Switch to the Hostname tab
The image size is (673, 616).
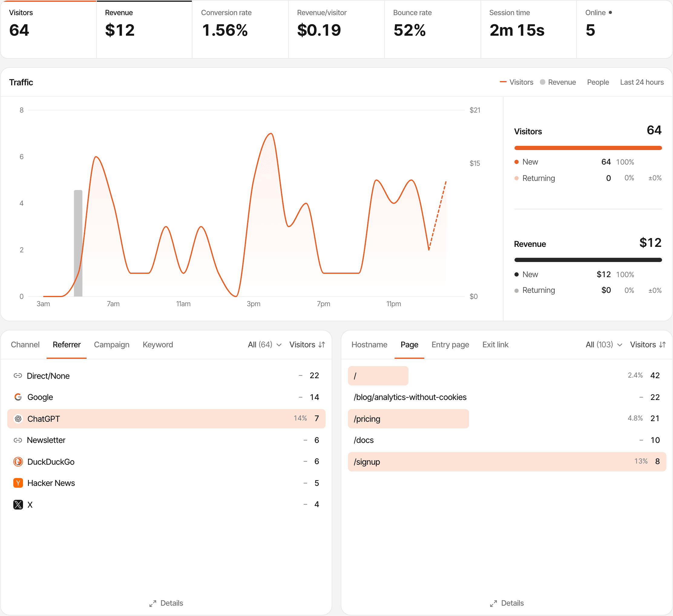click(x=369, y=345)
